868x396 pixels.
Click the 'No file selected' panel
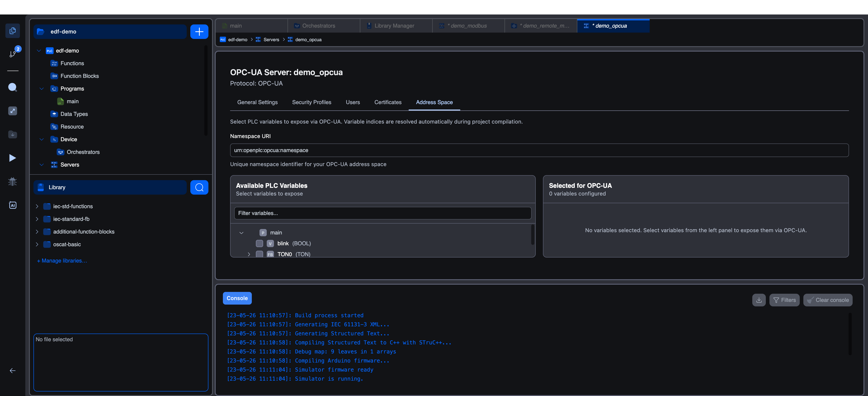(121, 363)
